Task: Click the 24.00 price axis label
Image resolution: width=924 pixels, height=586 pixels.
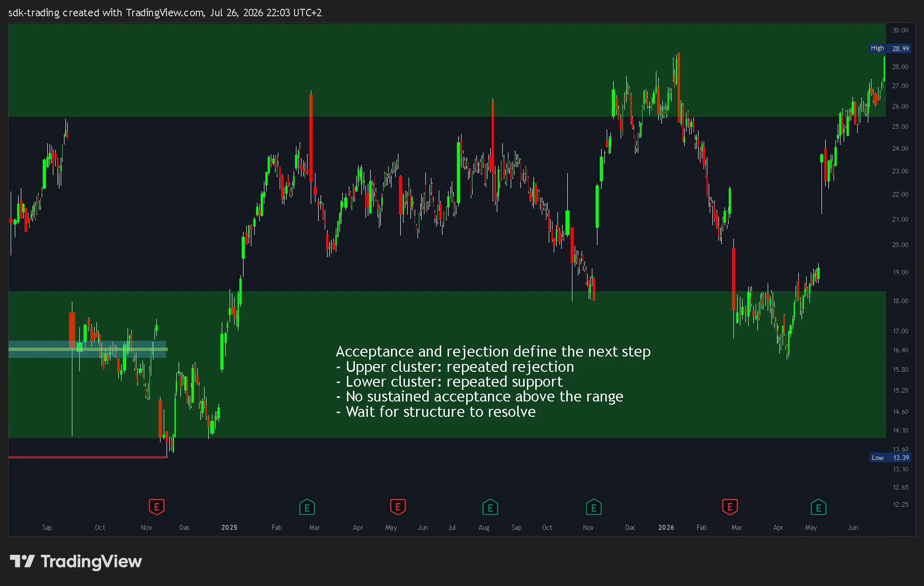Action: pyautogui.click(x=900, y=148)
